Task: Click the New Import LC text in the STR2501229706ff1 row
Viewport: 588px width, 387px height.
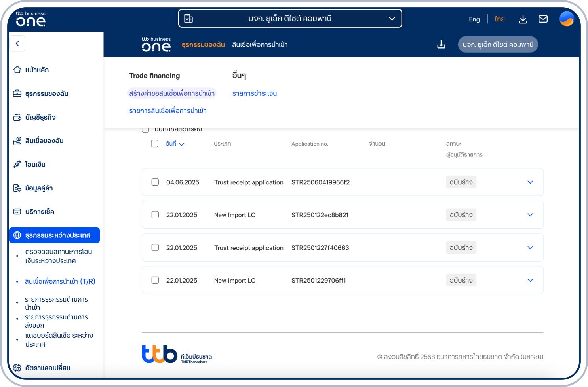Action: click(x=235, y=280)
